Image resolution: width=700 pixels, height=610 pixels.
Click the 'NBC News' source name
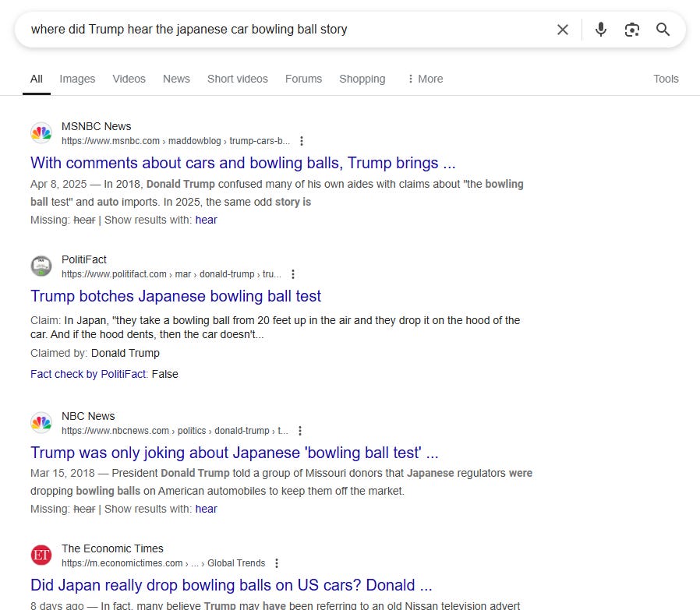click(x=88, y=416)
